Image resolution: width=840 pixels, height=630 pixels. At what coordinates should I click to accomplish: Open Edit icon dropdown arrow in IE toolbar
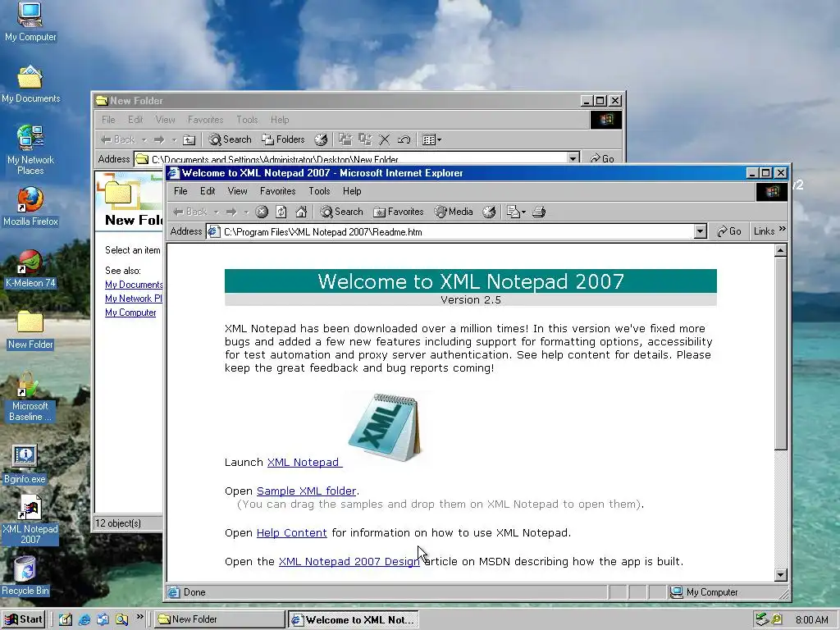pos(523,212)
